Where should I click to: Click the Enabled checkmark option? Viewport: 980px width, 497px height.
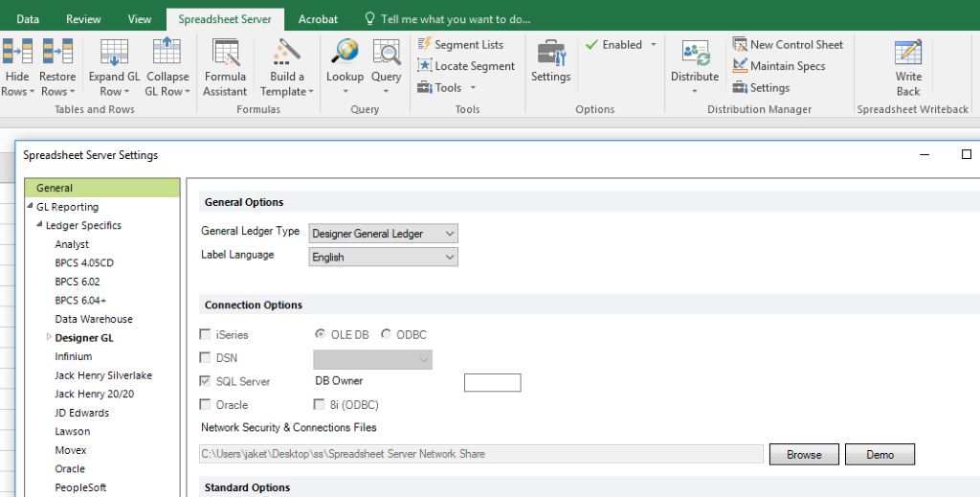[613, 44]
